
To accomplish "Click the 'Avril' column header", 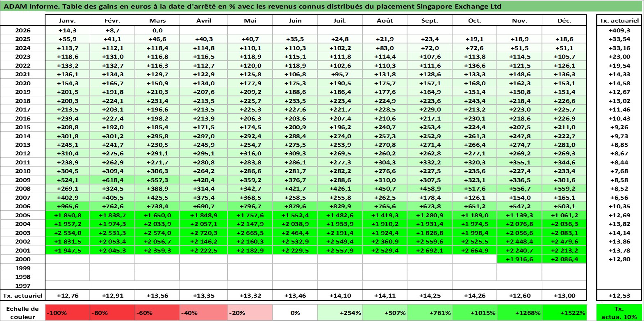I will click(x=204, y=20).
